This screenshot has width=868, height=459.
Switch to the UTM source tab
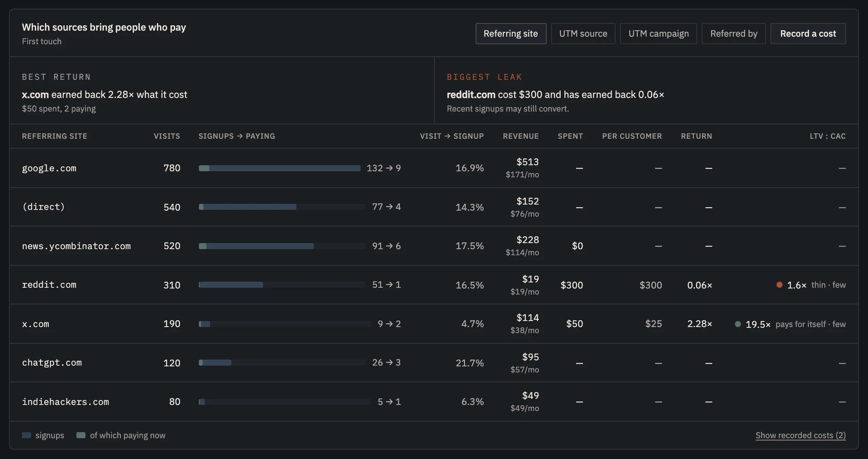(x=583, y=34)
